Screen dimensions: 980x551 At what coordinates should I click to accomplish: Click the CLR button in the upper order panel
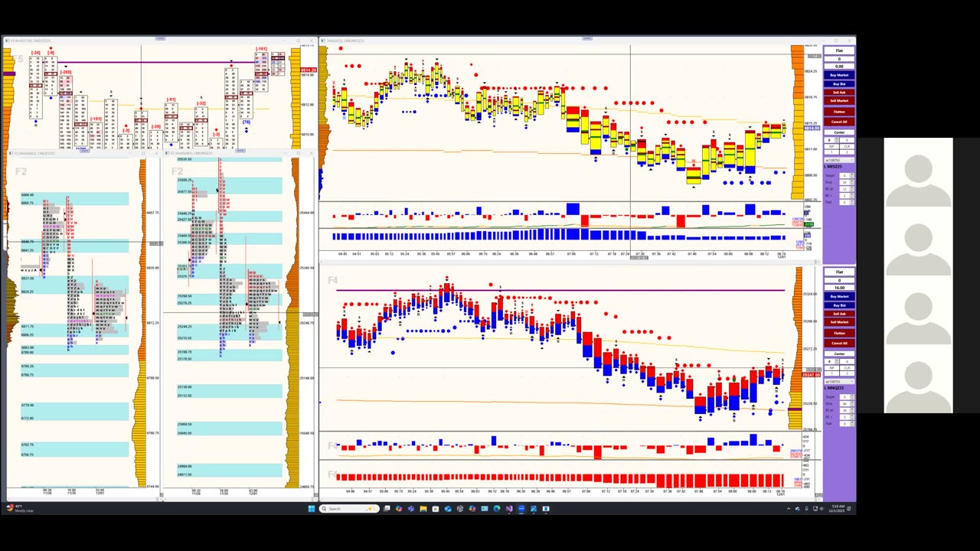pyautogui.click(x=847, y=146)
